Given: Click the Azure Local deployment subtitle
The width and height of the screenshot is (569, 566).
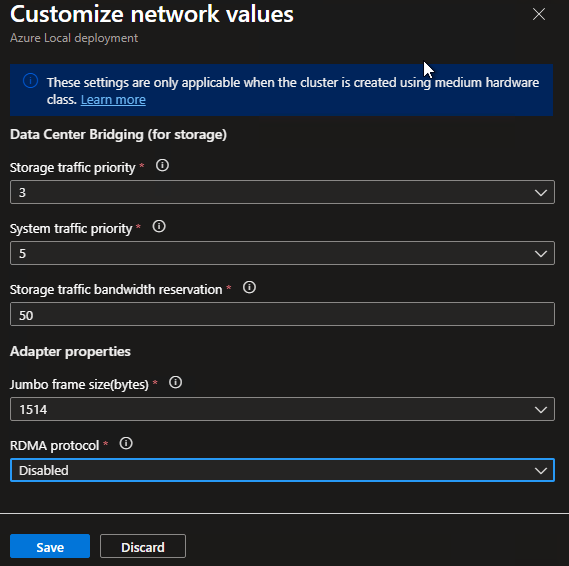Looking at the screenshot, I should 74,38.
